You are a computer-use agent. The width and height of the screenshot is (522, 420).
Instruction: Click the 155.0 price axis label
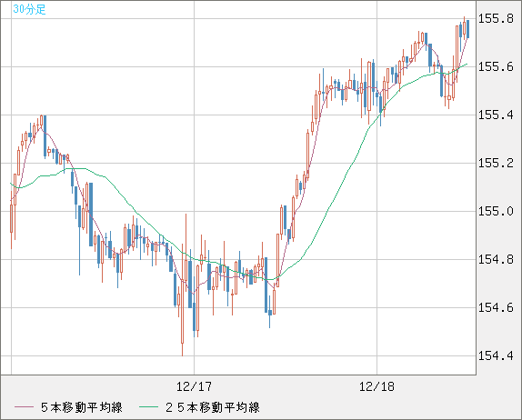pos(496,211)
